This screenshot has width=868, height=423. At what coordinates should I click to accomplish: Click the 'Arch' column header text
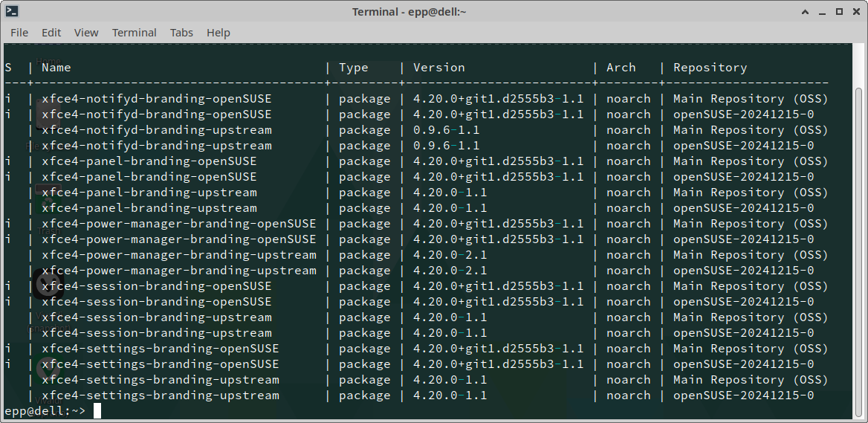click(x=621, y=68)
